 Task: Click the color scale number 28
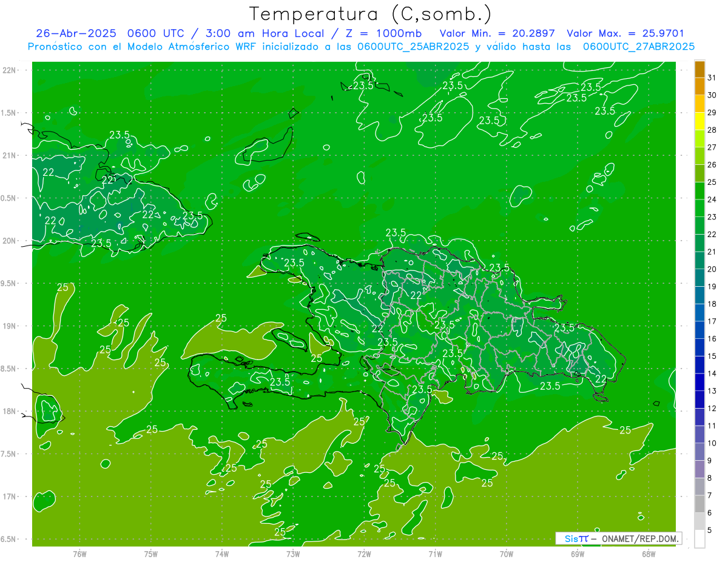pos(712,130)
